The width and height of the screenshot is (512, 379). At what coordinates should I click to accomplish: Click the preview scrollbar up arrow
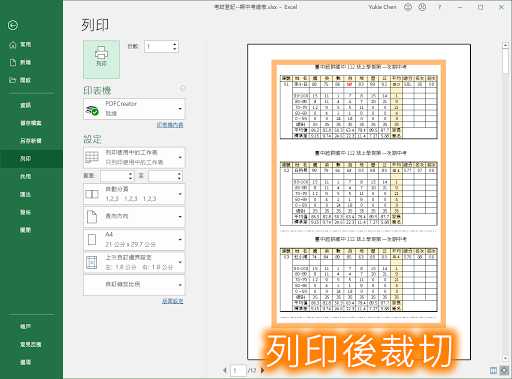(505, 45)
